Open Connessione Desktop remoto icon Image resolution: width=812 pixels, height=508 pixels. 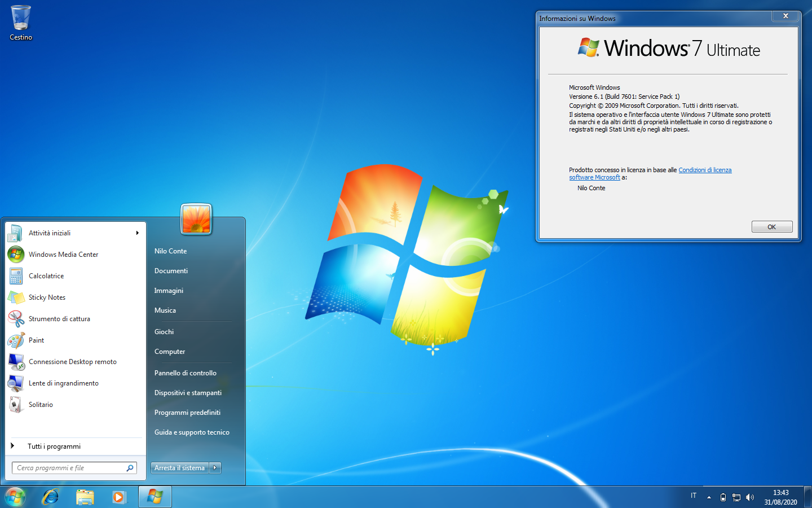coord(16,362)
